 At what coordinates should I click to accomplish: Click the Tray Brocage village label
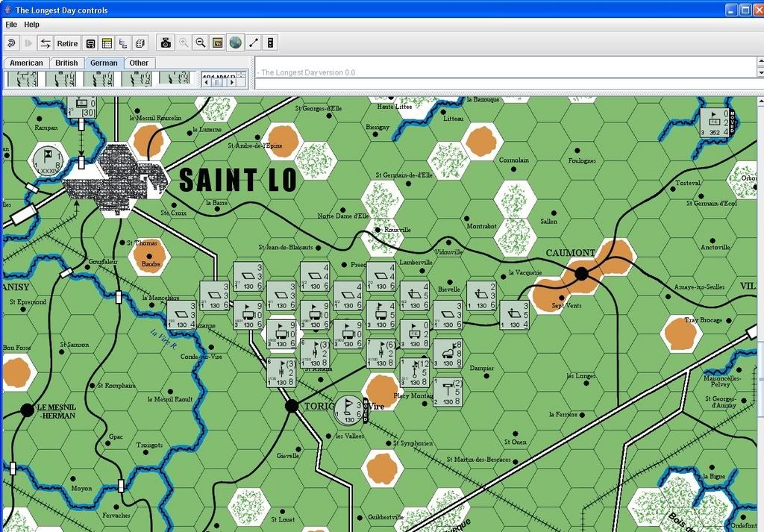point(703,320)
